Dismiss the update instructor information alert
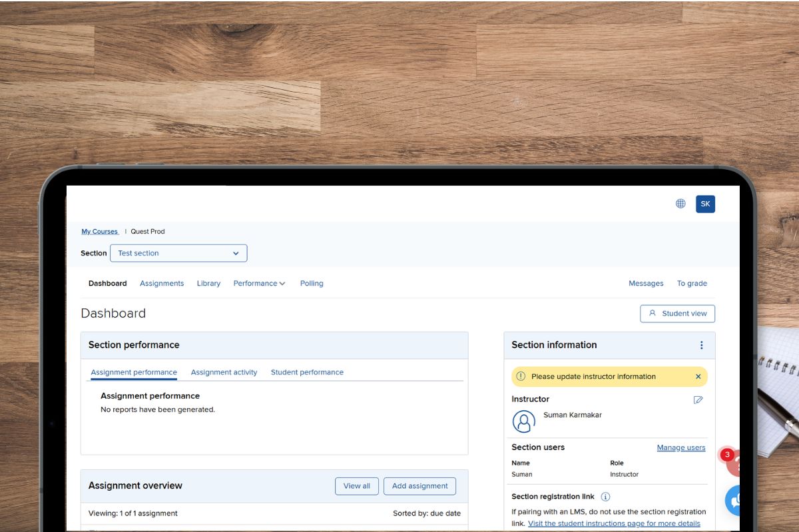Screen dimensions: 799x532 click(x=698, y=377)
